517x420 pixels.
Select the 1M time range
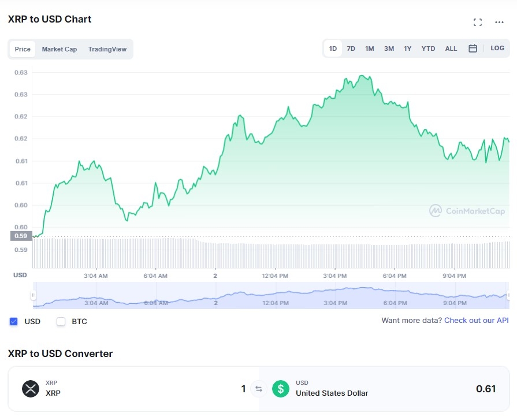click(369, 49)
